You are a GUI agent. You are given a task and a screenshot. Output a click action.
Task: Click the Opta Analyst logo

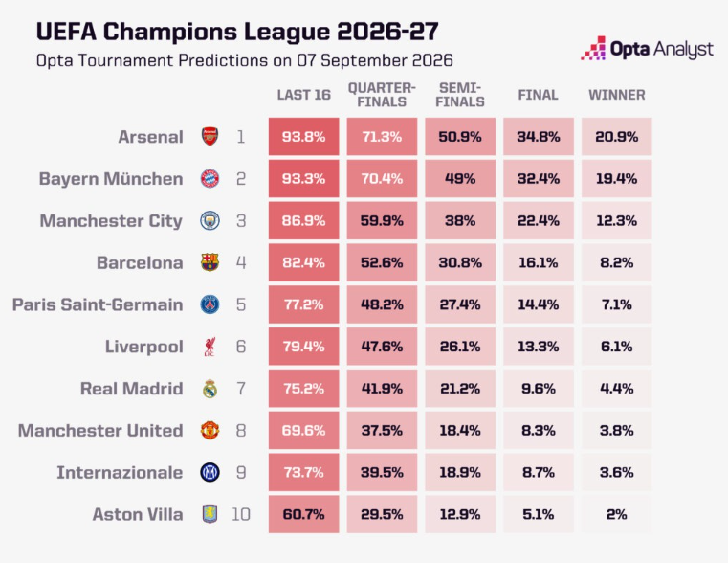point(647,48)
